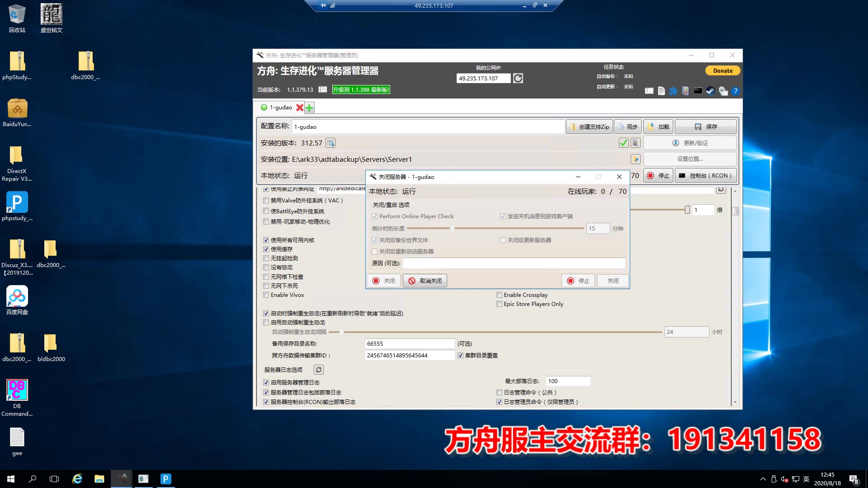Click the 创建支持Zip button

point(589,127)
